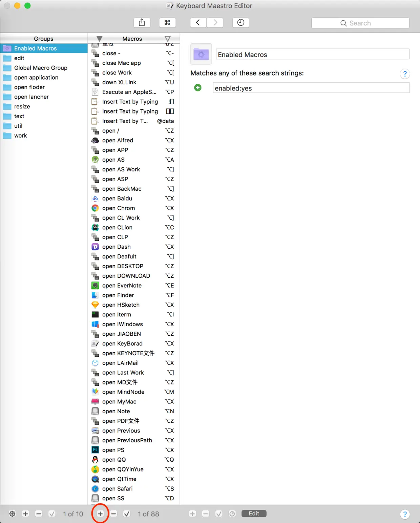
Task: Select the open MindNode macro
Action: (x=134, y=392)
